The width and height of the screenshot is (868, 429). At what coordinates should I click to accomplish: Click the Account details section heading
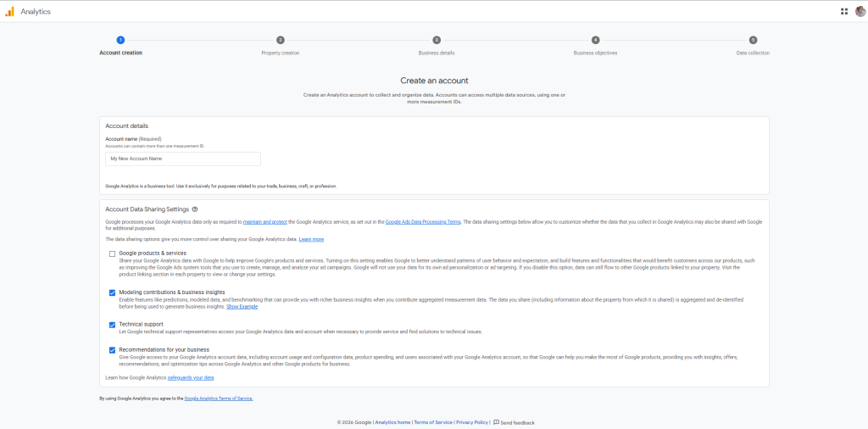click(x=127, y=126)
